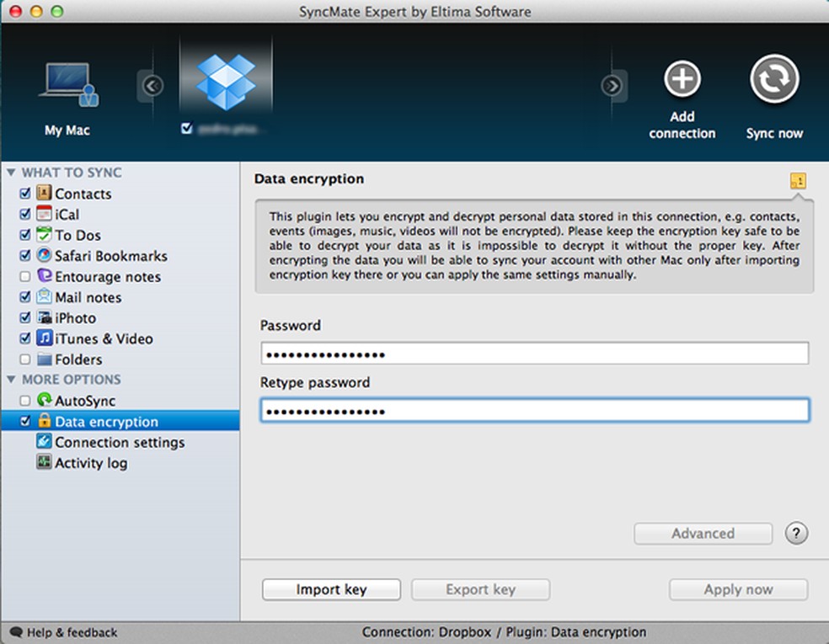
Task: Open Help & feedback link
Action: coord(72,632)
